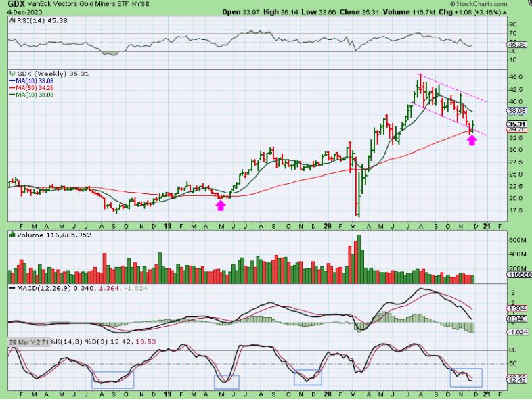Click the Volume 116.7M header value
The width and height of the screenshot is (532, 399).
click(x=409, y=12)
